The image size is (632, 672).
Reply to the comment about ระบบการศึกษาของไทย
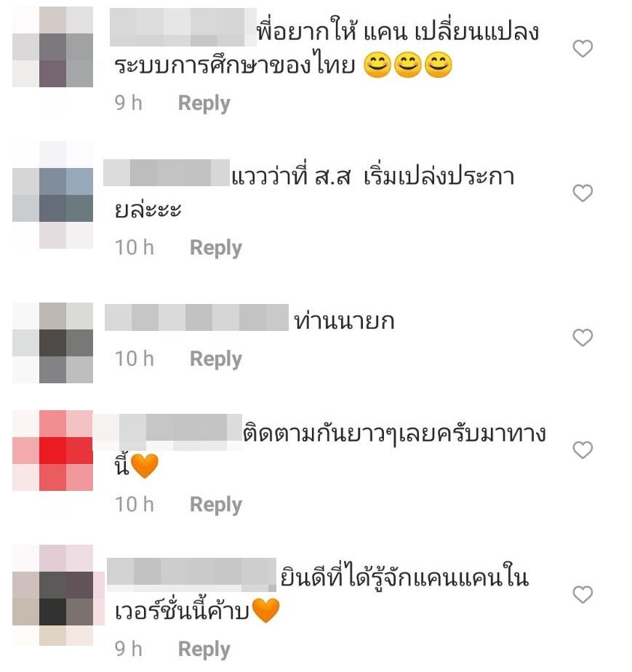[204, 103]
